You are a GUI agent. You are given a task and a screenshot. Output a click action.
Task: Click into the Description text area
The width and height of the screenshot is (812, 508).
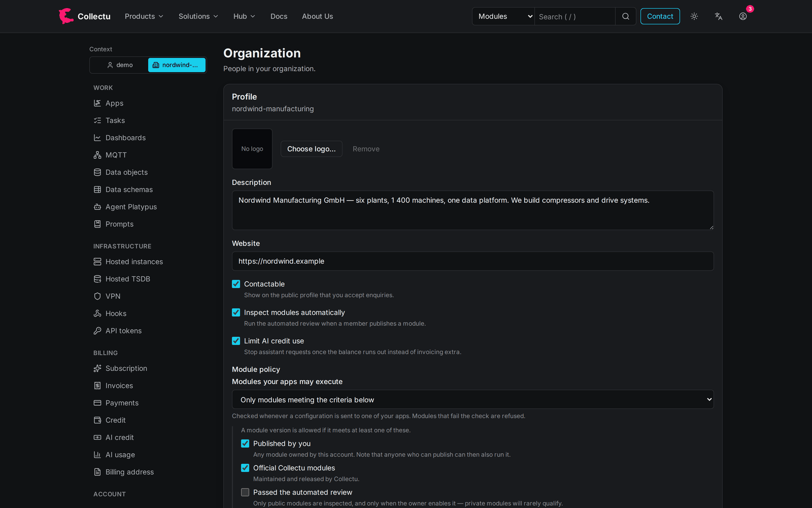tap(473, 210)
